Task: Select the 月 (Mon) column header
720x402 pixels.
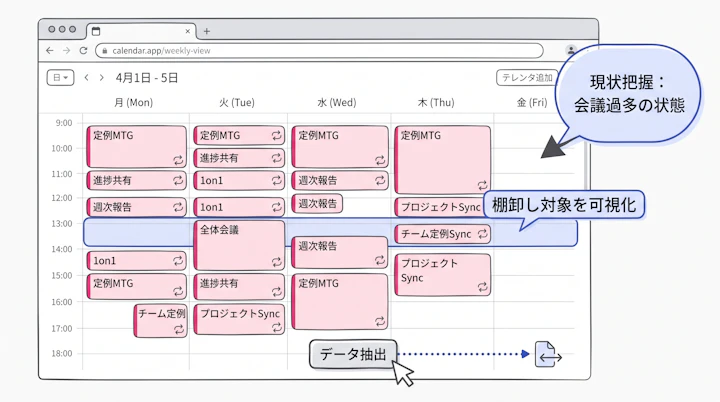Action: 133,102
